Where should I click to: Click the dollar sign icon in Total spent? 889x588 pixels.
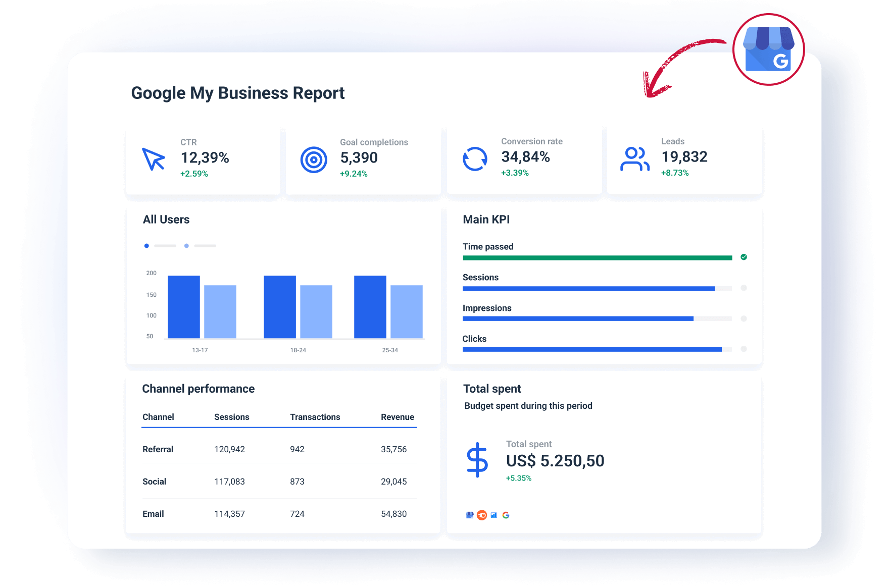coord(477,460)
